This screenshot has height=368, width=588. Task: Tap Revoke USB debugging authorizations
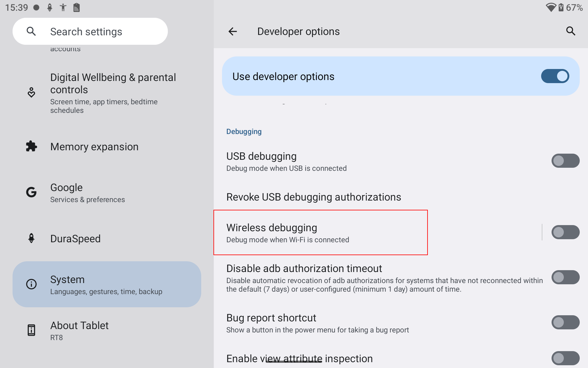pyautogui.click(x=314, y=197)
